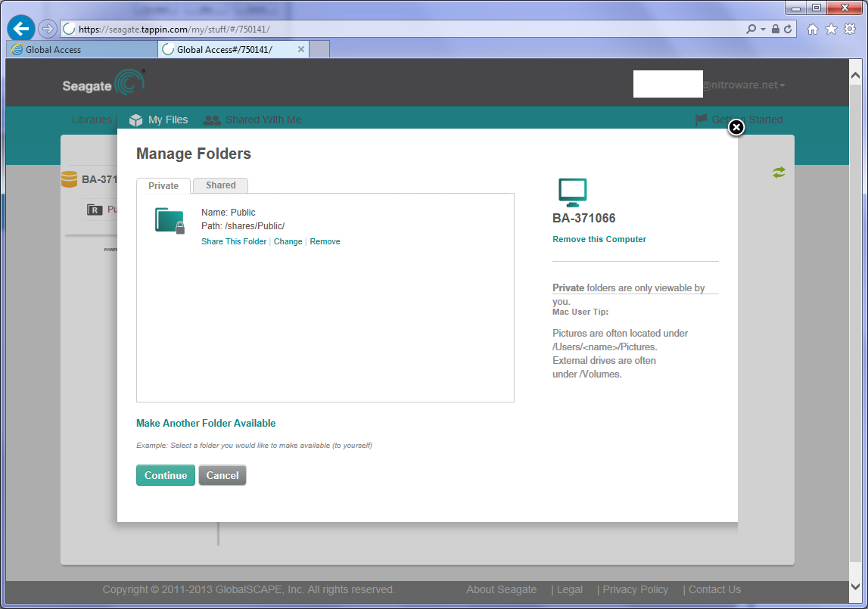Click Remove link for Public folder
The image size is (868, 609).
[x=325, y=241]
